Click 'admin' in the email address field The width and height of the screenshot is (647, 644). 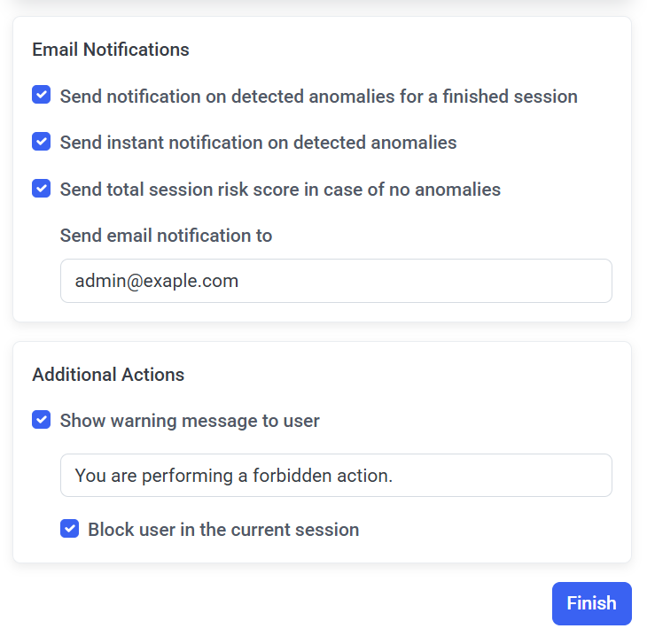tap(97, 281)
